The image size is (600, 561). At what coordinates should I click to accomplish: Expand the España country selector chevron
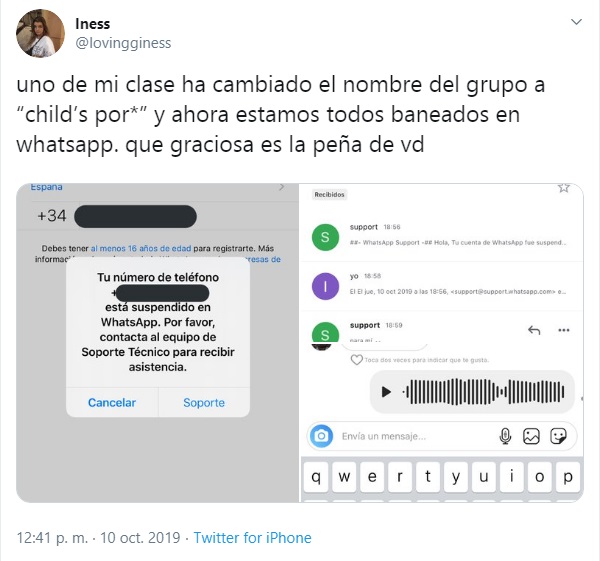pyautogui.click(x=282, y=187)
